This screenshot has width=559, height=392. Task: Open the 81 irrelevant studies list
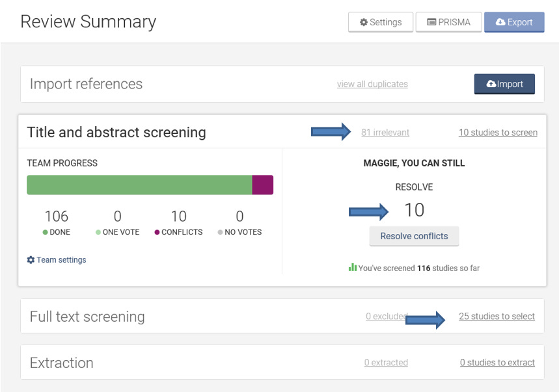point(385,132)
